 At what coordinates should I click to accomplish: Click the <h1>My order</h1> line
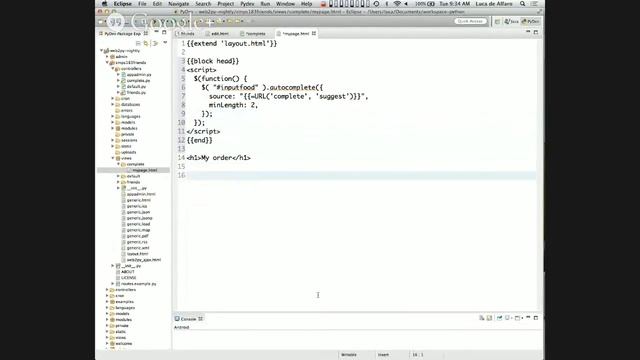pos(218,158)
